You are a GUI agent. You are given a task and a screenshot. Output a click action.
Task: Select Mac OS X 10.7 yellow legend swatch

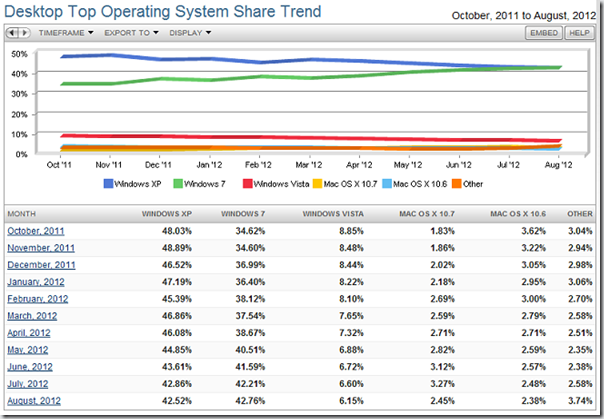(317, 184)
